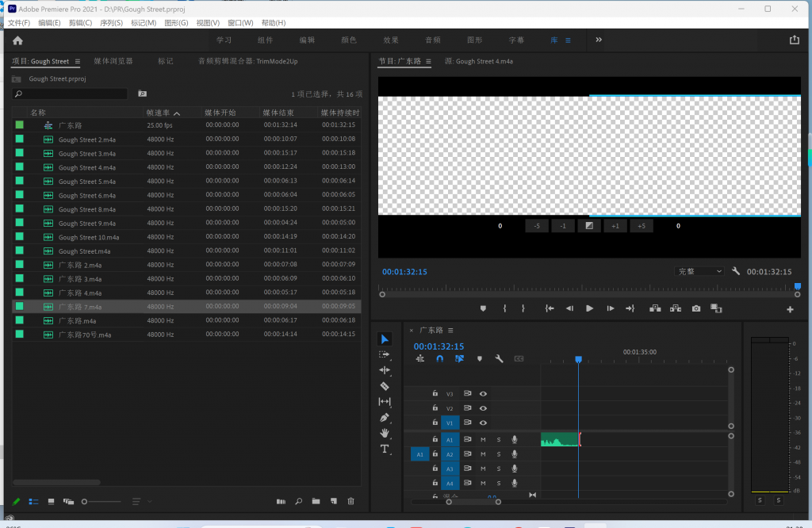Click the Export Frame camera icon
This screenshot has height=528, width=812.
(696, 308)
